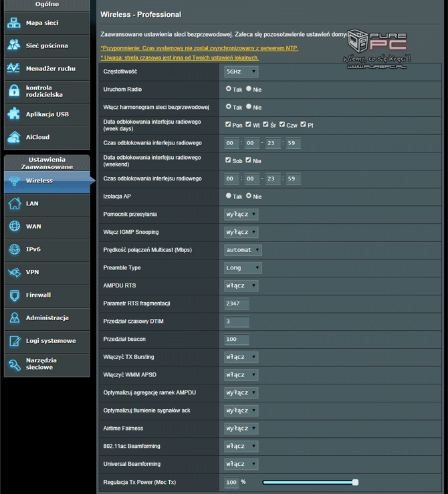Go to Menadżer ruchu section

tap(47, 69)
